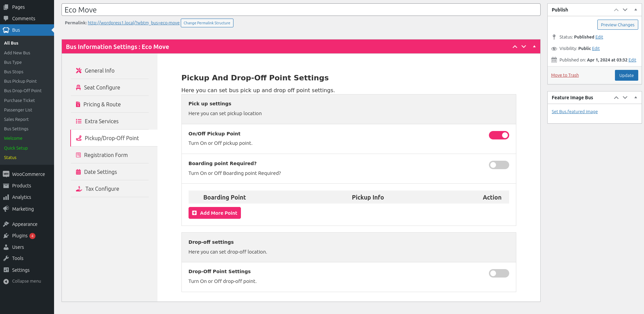Open Add New Bus submenu item

17,53
